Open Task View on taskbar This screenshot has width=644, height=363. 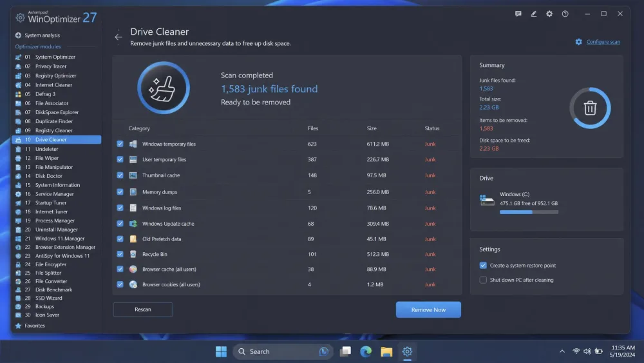point(345,351)
